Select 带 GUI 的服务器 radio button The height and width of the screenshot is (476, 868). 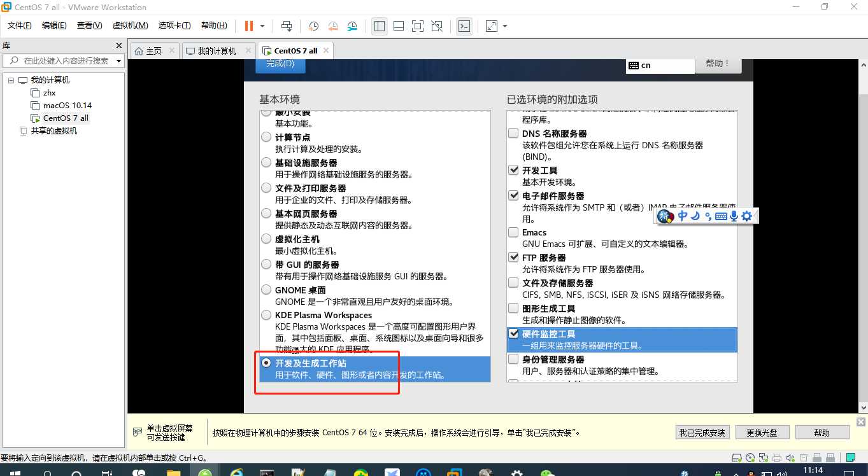pyautogui.click(x=266, y=264)
